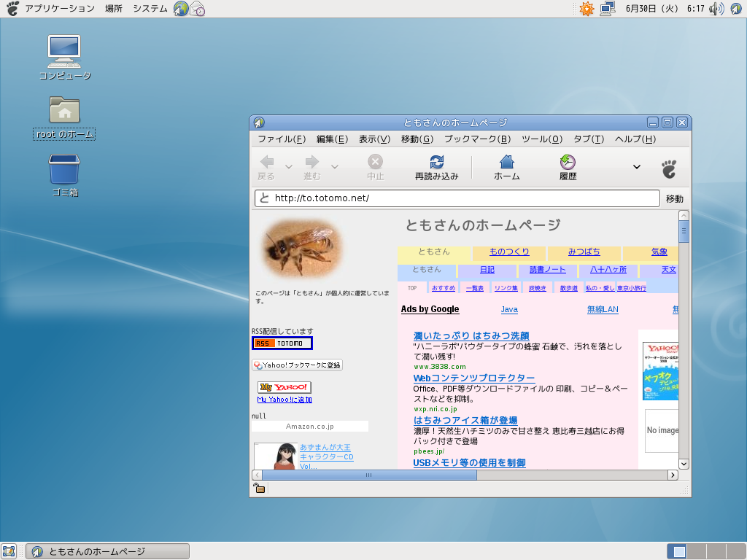Click the Forward arrow toolbar icon
Viewport: 747px width, 560px height.
pyautogui.click(x=312, y=161)
